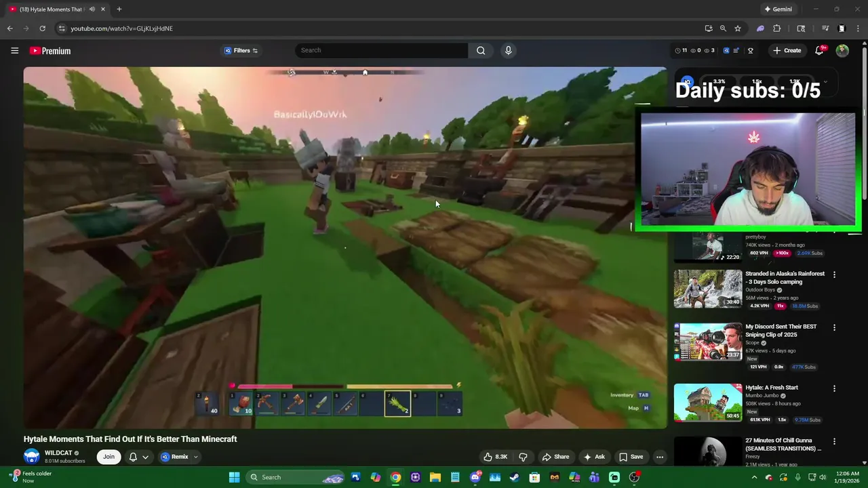This screenshot has width=868, height=488.
Task: Click the Remix button
Action: (x=175, y=457)
